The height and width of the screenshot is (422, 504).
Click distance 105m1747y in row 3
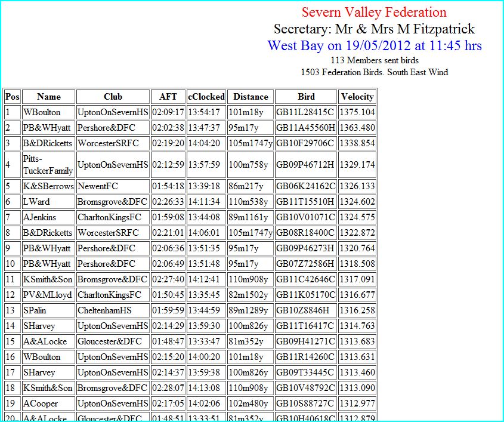[251, 143]
